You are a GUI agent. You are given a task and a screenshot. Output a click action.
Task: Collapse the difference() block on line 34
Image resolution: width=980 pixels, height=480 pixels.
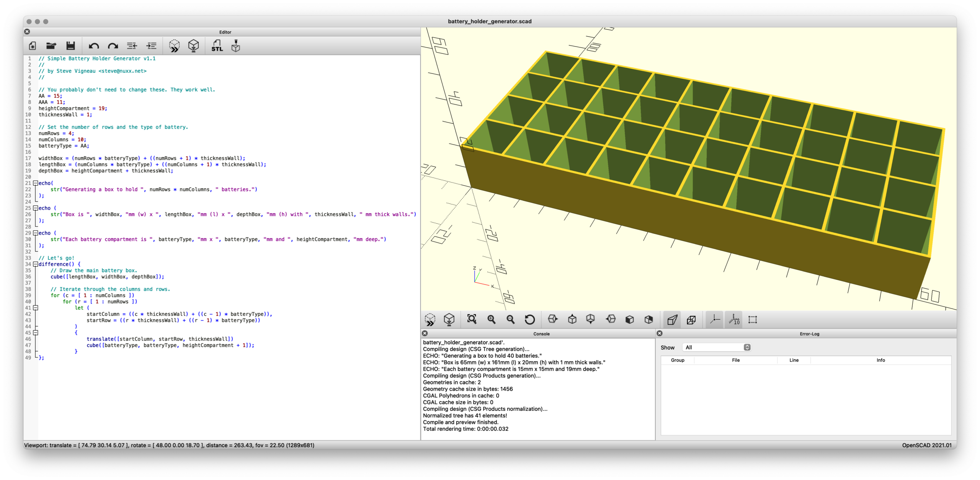(x=35, y=264)
